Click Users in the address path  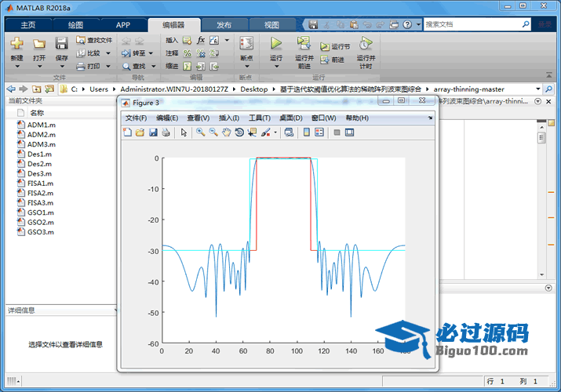(x=99, y=89)
